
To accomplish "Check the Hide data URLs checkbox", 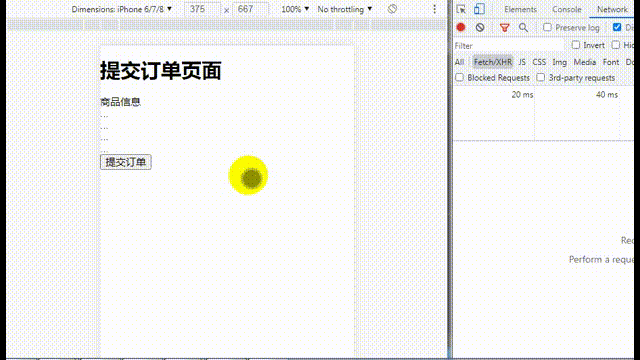I will point(616,45).
